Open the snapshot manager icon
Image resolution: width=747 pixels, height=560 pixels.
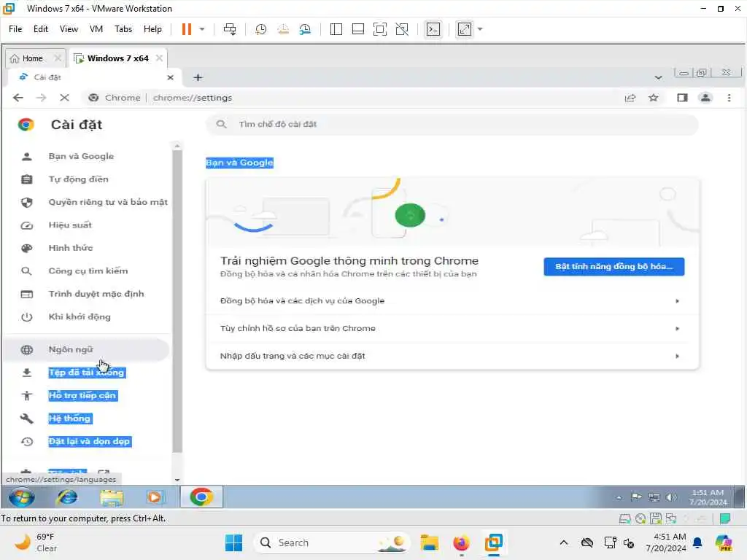pos(306,29)
